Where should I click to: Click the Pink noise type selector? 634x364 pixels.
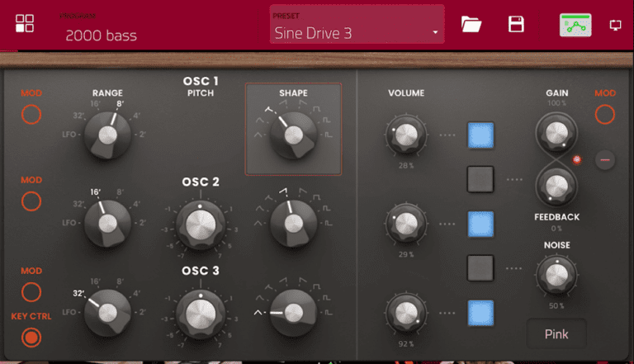[556, 334]
